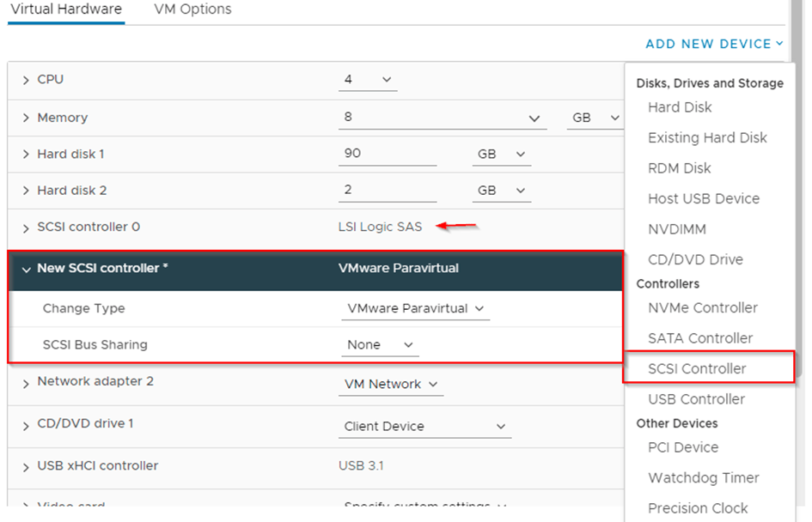Switch to the VM Options tab

coord(192,9)
